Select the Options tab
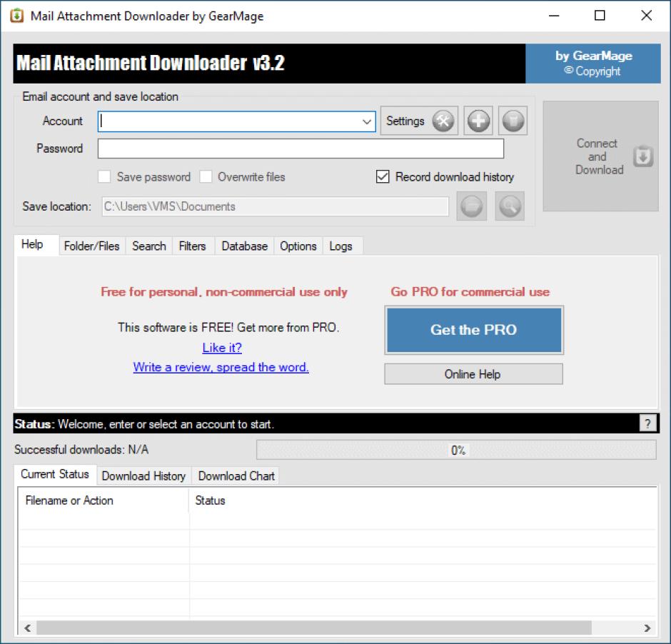671x644 pixels. tap(298, 246)
